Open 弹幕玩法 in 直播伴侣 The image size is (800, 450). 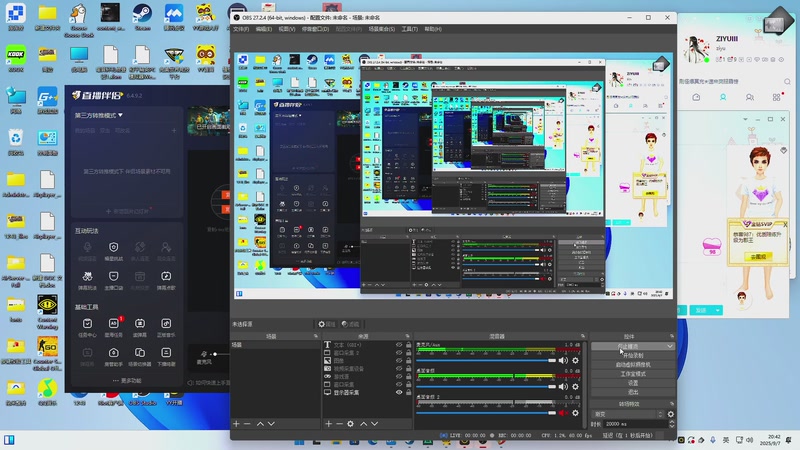pyautogui.click(x=87, y=280)
